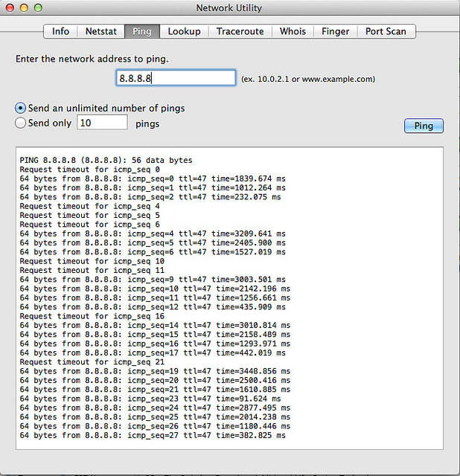Click the Network Utility title bar text

pos(229,7)
